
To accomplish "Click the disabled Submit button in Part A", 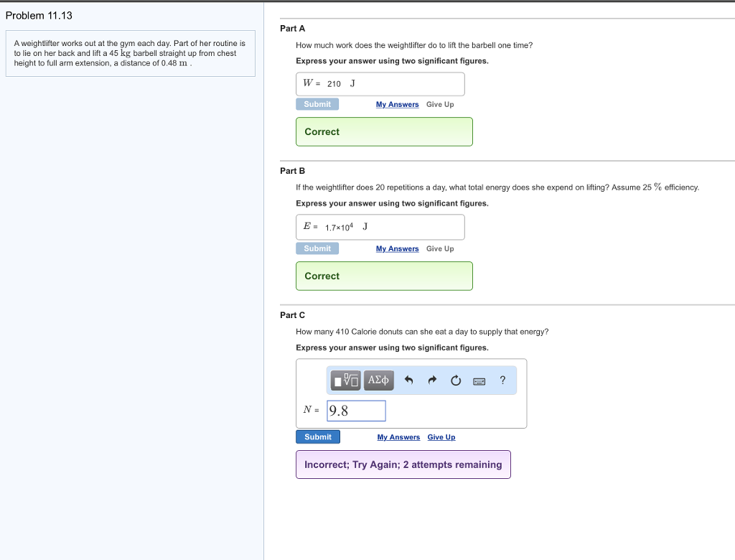I will (x=317, y=104).
